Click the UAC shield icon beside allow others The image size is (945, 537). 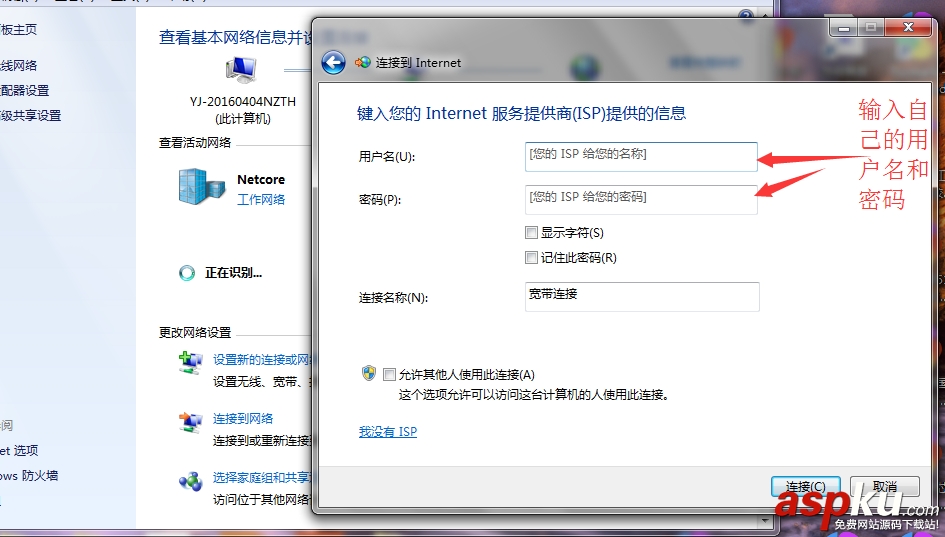(369, 374)
